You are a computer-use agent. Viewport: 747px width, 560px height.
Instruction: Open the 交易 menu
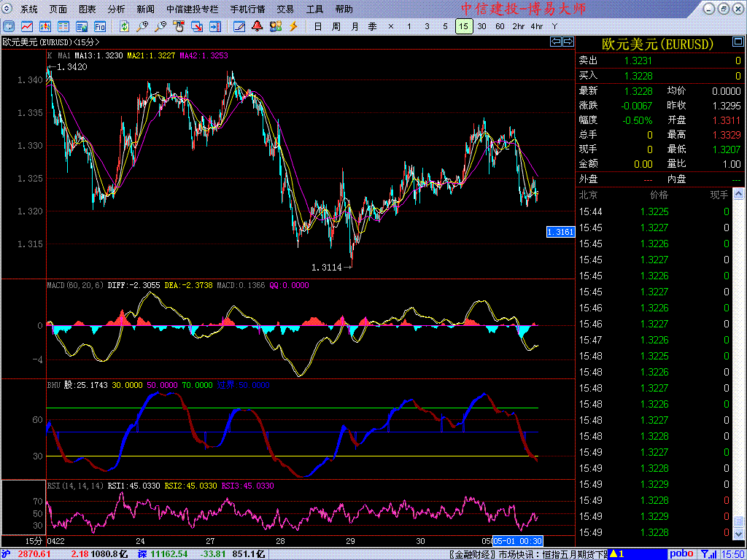(x=285, y=9)
